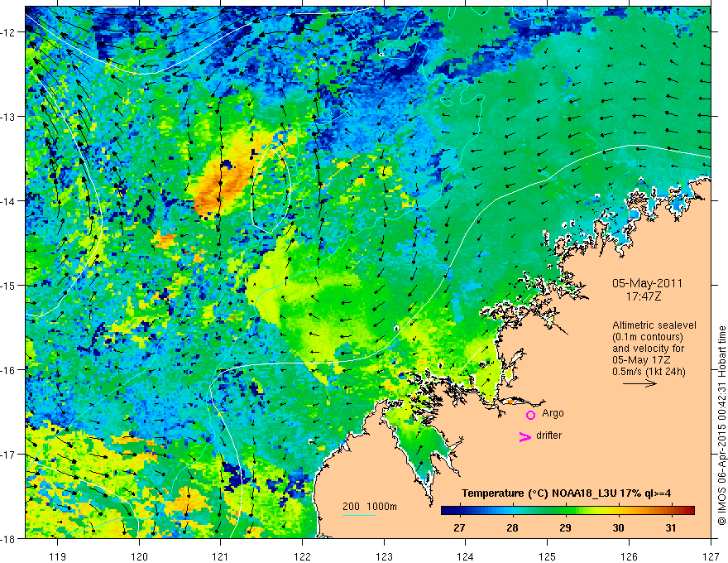
Task: Click the 'drifter' legend label
Action: tap(548, 435)
